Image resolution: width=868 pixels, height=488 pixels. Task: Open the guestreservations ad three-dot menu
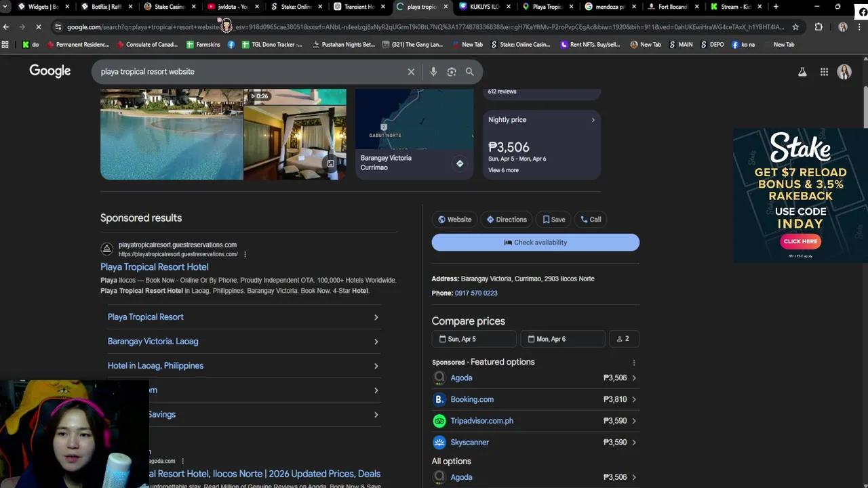coord(245,254)
